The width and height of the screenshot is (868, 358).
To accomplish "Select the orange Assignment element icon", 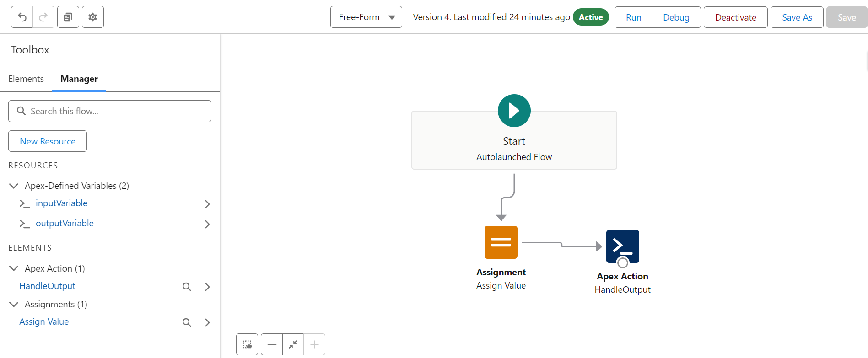I will tap(501, 242).
